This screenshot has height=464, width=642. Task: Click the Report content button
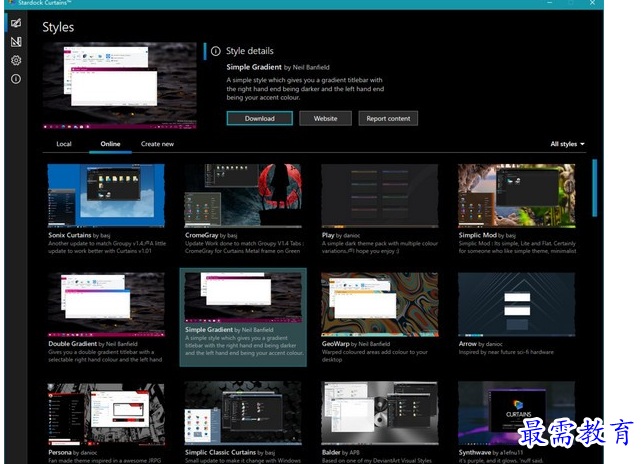[x=388, y=118]
